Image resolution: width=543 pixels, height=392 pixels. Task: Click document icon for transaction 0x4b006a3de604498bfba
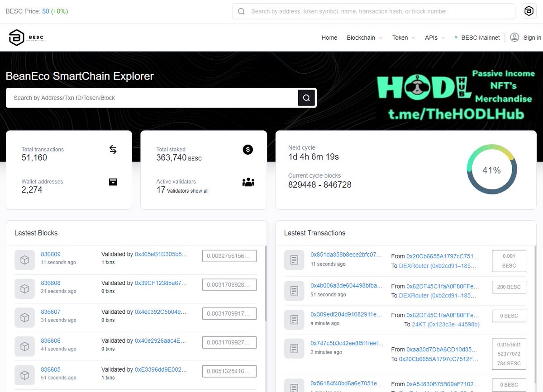294,291
